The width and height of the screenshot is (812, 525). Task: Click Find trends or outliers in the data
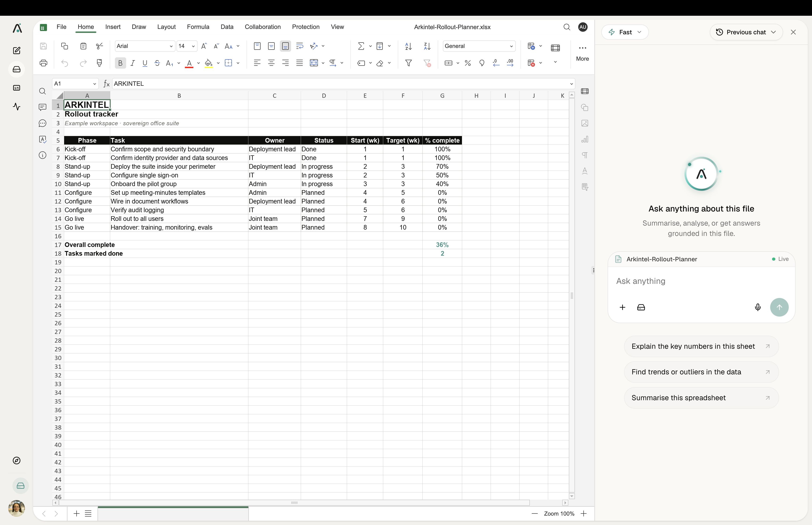pos(701,372)
